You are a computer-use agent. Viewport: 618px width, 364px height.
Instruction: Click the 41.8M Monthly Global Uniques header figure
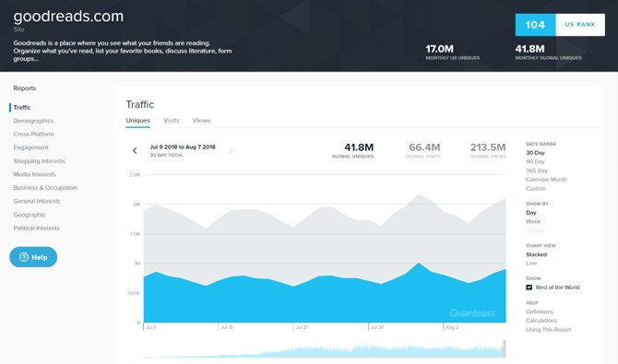click(529, 49)
